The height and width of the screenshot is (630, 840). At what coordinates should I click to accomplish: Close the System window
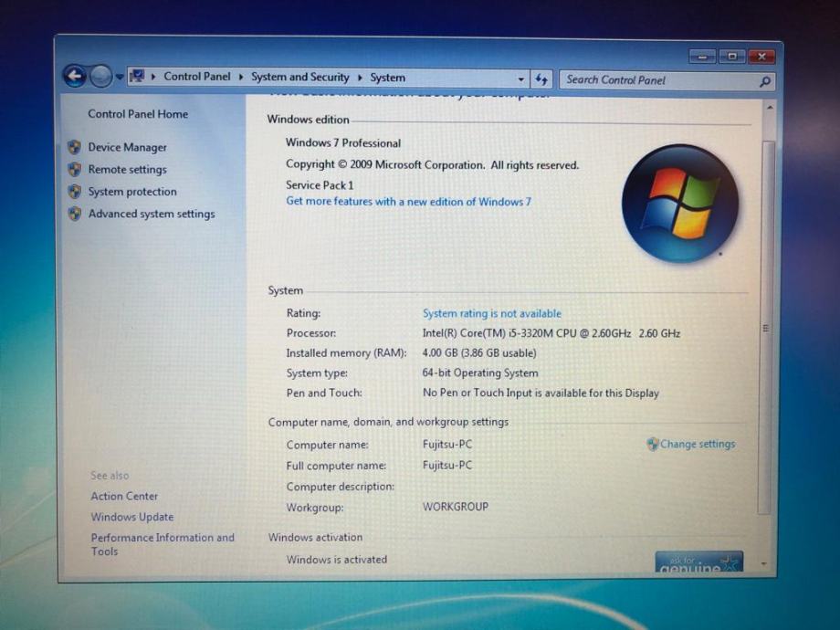point(761,57)
